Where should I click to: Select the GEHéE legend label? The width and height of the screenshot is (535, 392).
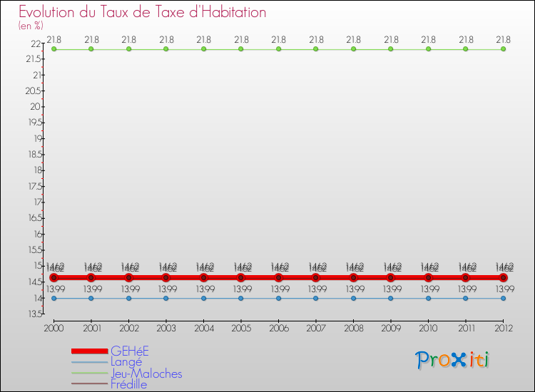[x=130, y=351]
